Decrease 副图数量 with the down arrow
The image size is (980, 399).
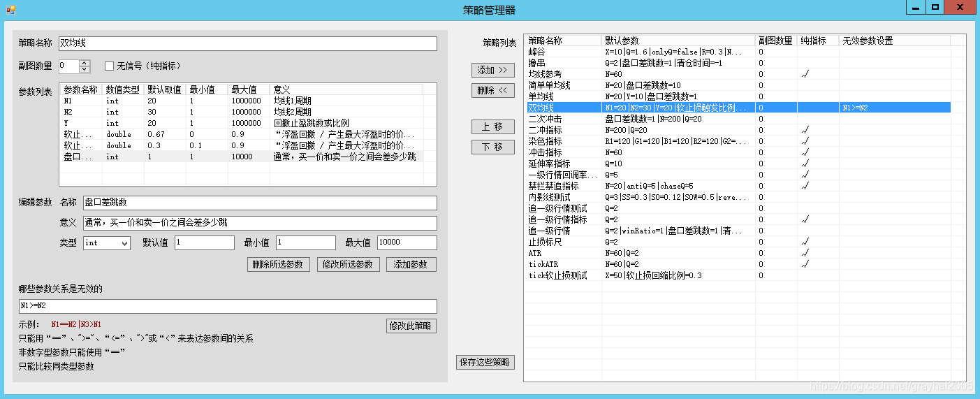tap(85, 69)
